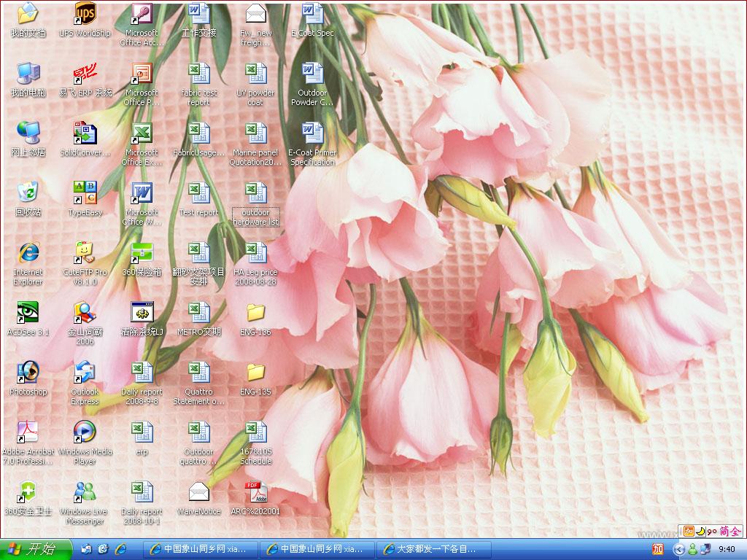
Task: Click the 工作交接 Word document
Action: point(198,20)
